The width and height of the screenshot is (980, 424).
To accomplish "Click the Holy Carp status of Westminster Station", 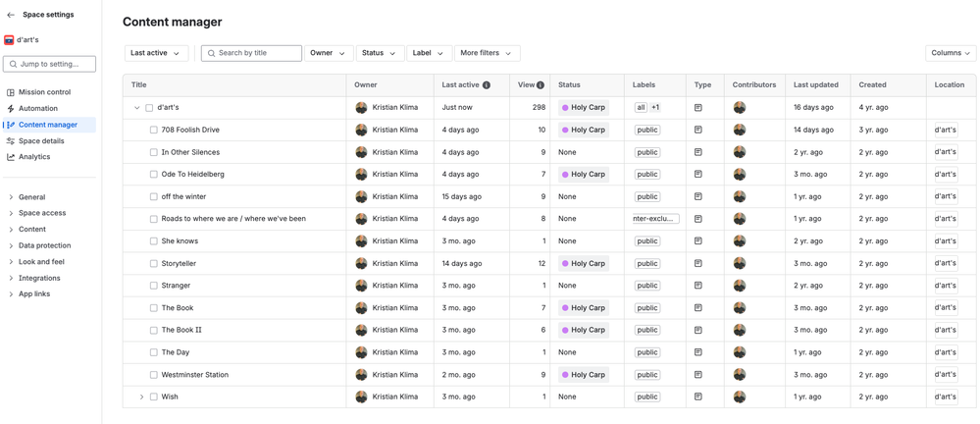I will (x=584, y=375).
